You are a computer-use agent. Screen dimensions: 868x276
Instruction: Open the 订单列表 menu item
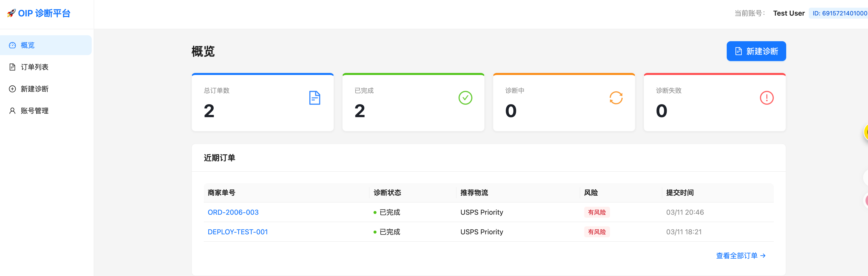35,67
